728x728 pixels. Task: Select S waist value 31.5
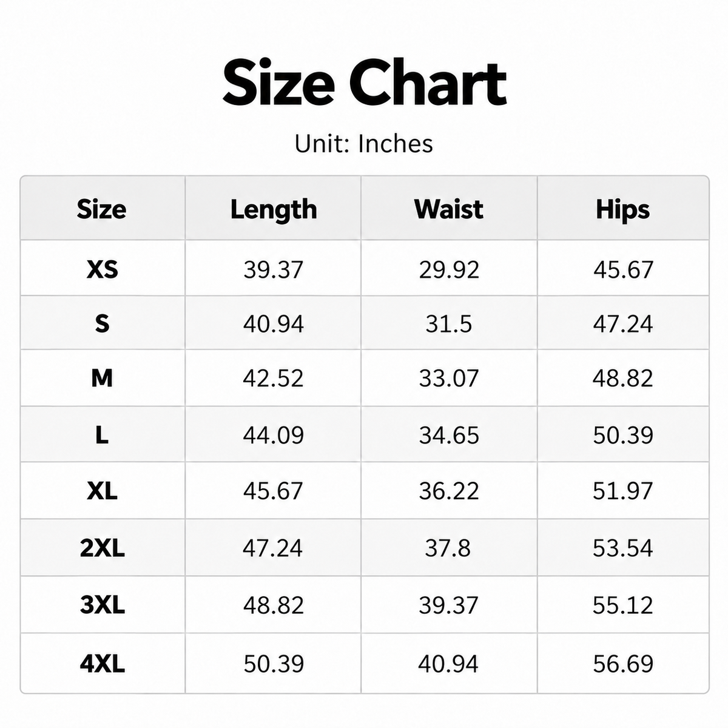449,324
